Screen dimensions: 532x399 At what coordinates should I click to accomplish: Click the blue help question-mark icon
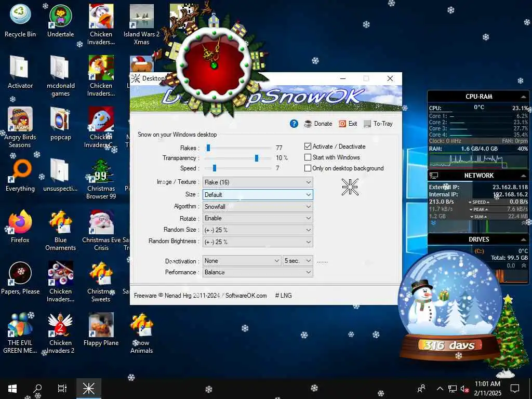click(x=294, y=124)
